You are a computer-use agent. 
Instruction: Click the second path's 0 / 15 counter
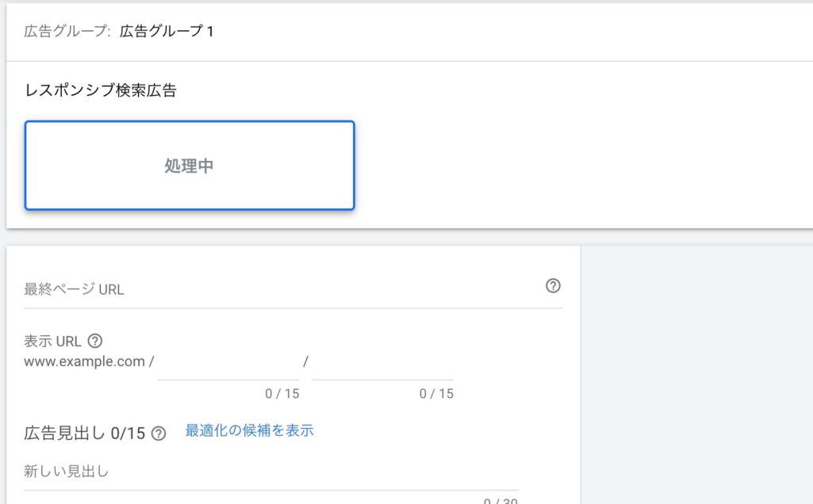436,394
